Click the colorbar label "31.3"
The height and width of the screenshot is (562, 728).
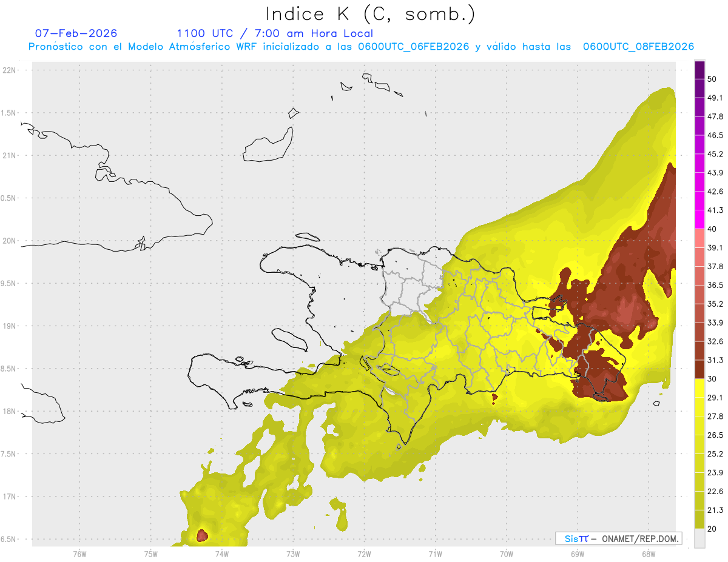coord(715,360)
